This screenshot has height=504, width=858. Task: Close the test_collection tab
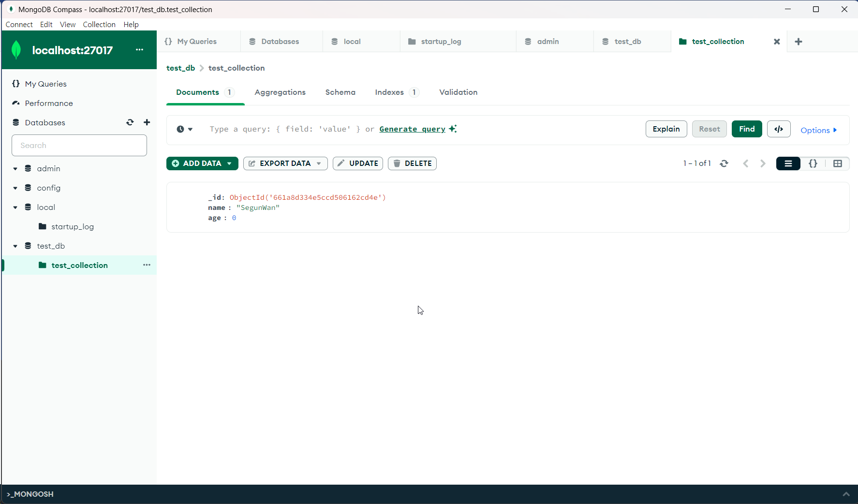777,42
